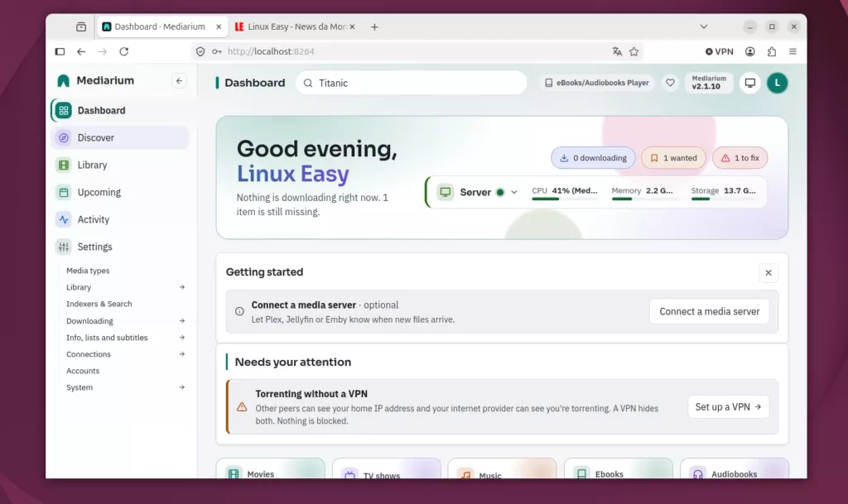Click the search field containing Titanic
Image resolution: width=848 pixels, height=504 pixels.
[x=411, y=83]
